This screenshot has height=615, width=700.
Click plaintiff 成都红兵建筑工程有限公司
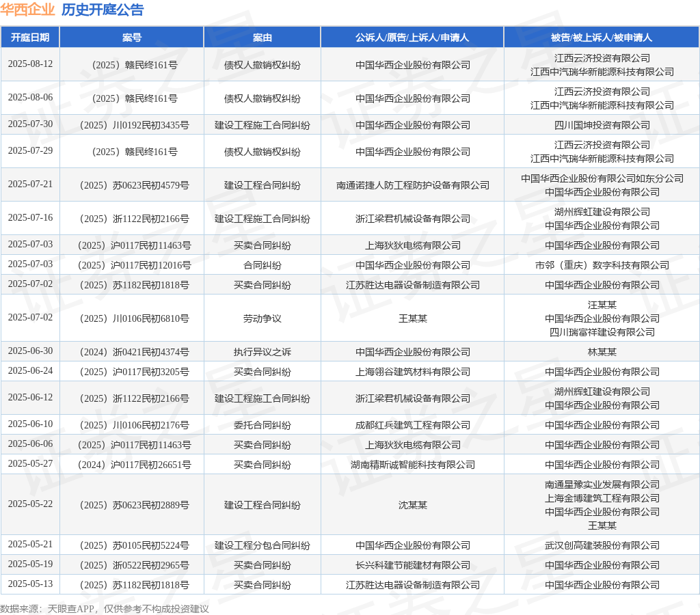tap(412, 425)
